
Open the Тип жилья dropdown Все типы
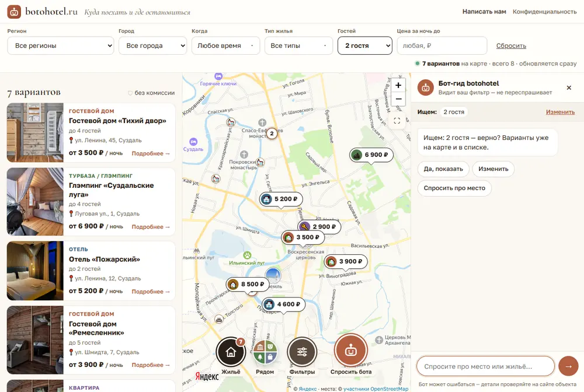[x=298, y=45]
